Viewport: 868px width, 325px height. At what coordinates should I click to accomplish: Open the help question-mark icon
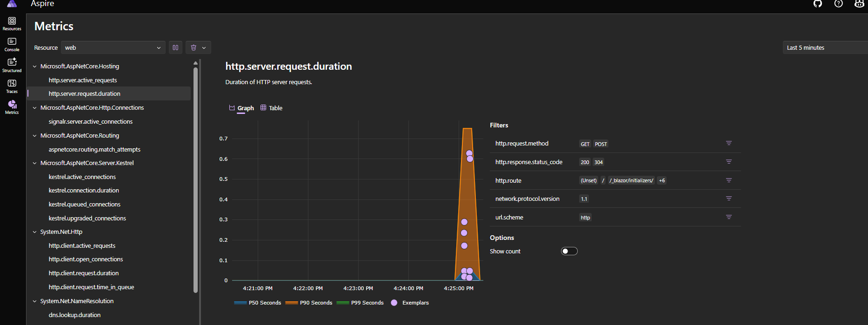coord(839,4)
